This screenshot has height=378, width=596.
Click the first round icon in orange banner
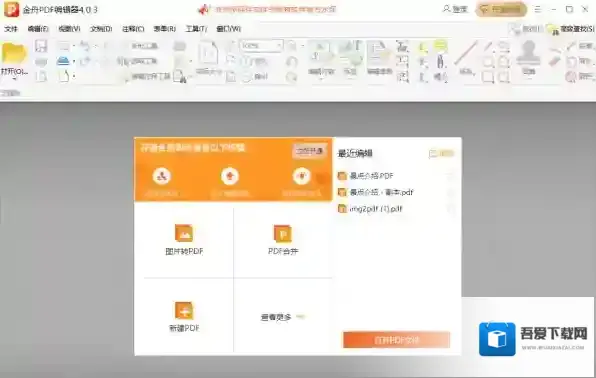(162, 176)
